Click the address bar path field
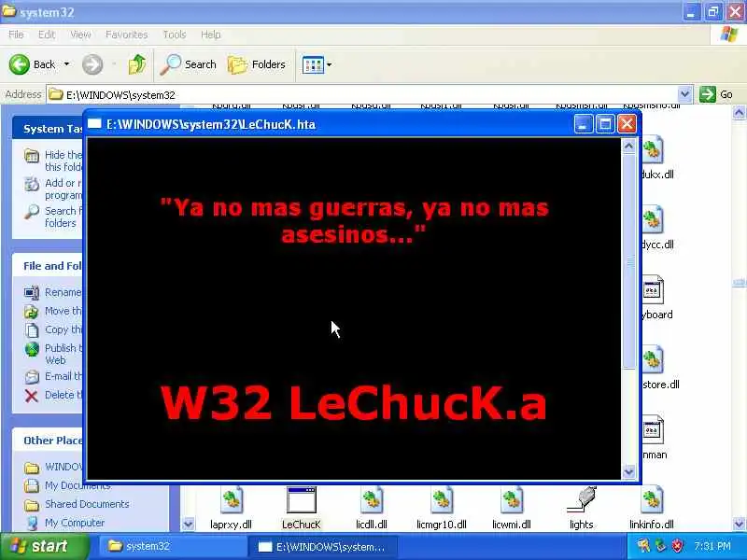This screenshot has height=560, width=747. click(x=362, y=94)
